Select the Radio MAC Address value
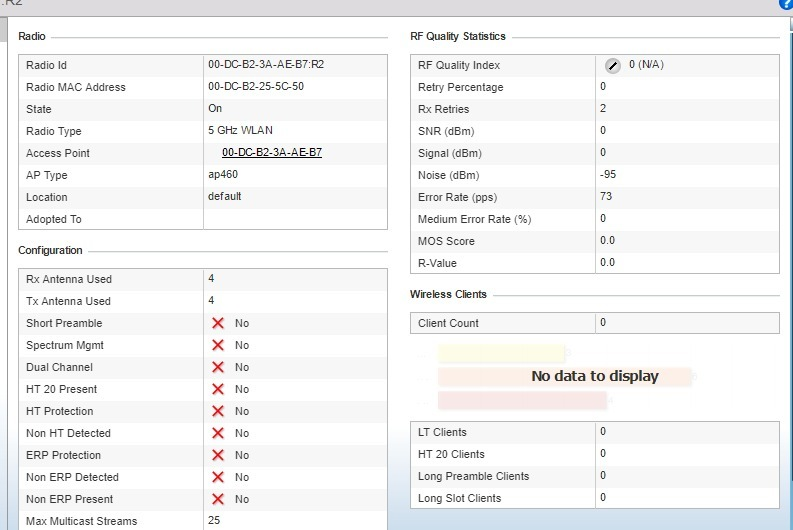The height and width of the screenshot is (530, 793). click(x=256, y=87)
